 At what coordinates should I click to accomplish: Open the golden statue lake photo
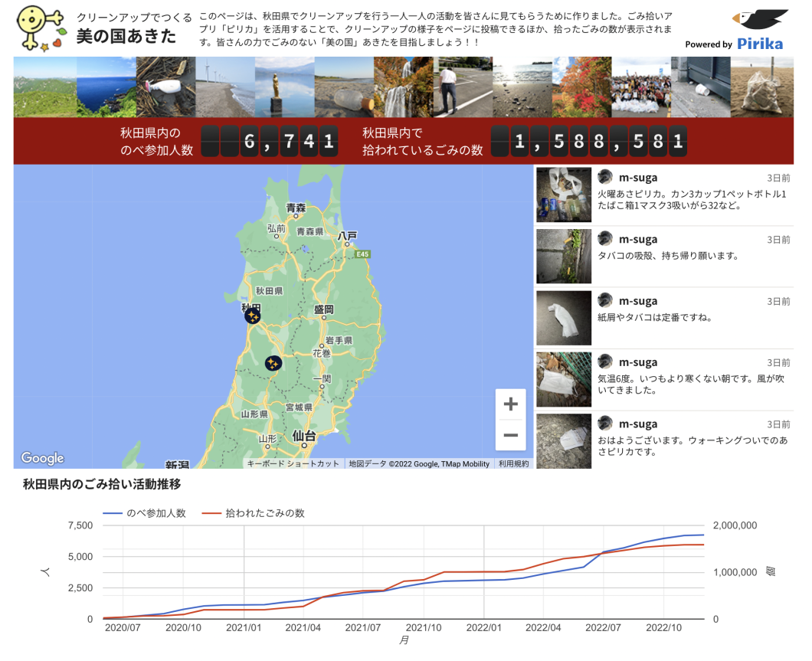click(285, 87)
